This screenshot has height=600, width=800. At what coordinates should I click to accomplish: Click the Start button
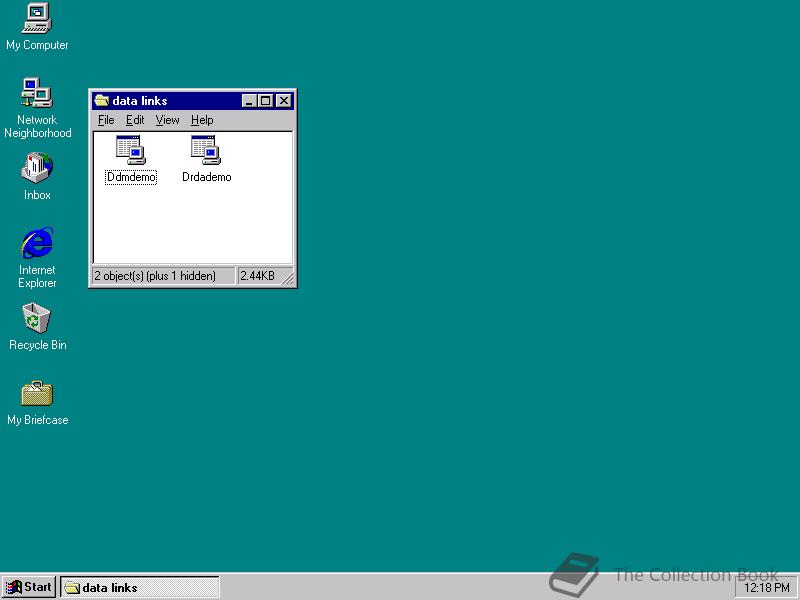pyautogui.click(x=29, y=587)
